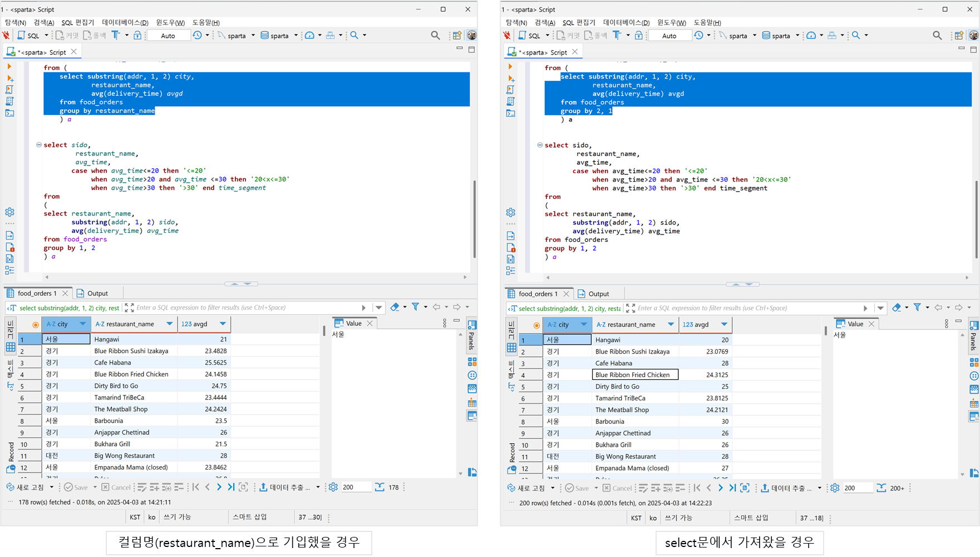Click row limit 200 field in left window
This screenshot has width=980, height=557.
pos(356,487)
